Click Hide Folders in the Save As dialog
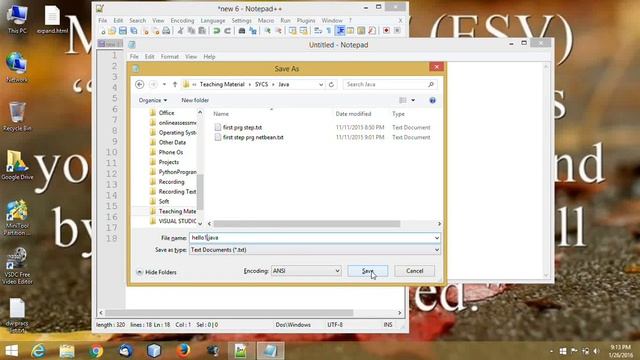The width and height of the screenshot is (640, 360). pyautogui.click(x=156, y=272)
